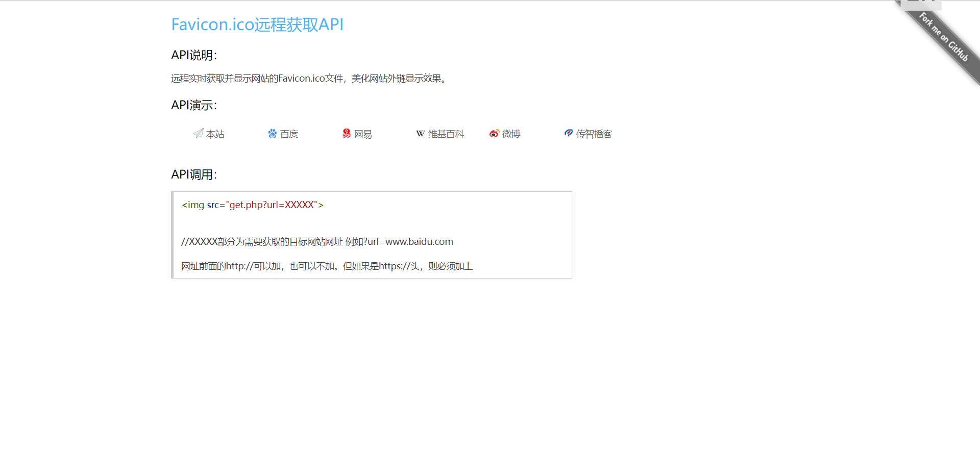The height and width of the screenshot is (455, 980).
Task: Open the 微博 demo link
Action: click(x=511, y=134)
